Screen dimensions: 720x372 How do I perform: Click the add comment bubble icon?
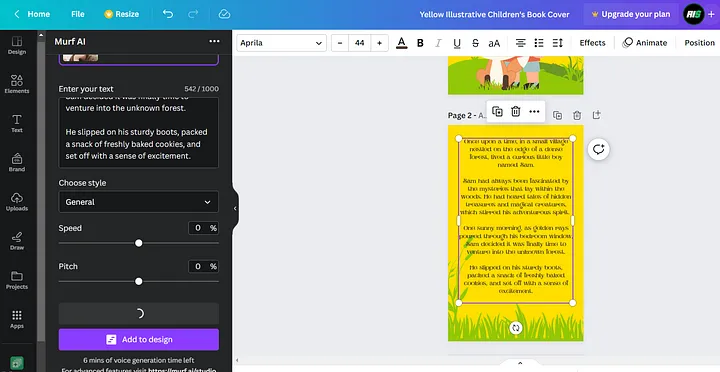(598, 150)
